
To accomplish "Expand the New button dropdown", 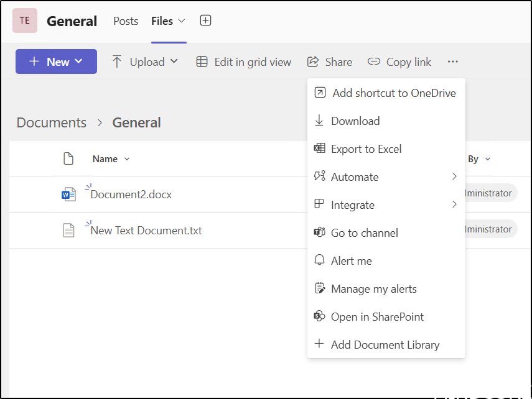I will click(x=56, y=62).
